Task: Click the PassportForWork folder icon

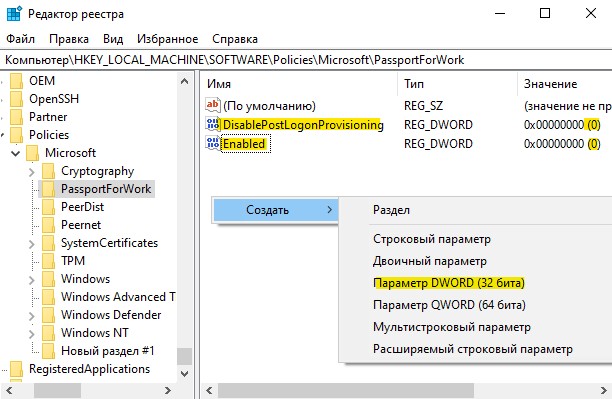Action: pyautogui.click(x=48, y=189)
